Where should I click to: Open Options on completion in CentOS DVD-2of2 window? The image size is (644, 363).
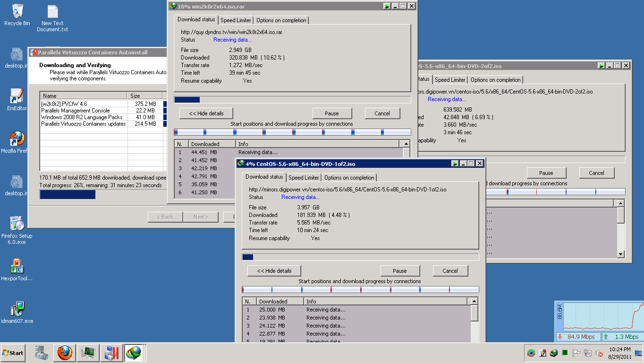(496, 80)
